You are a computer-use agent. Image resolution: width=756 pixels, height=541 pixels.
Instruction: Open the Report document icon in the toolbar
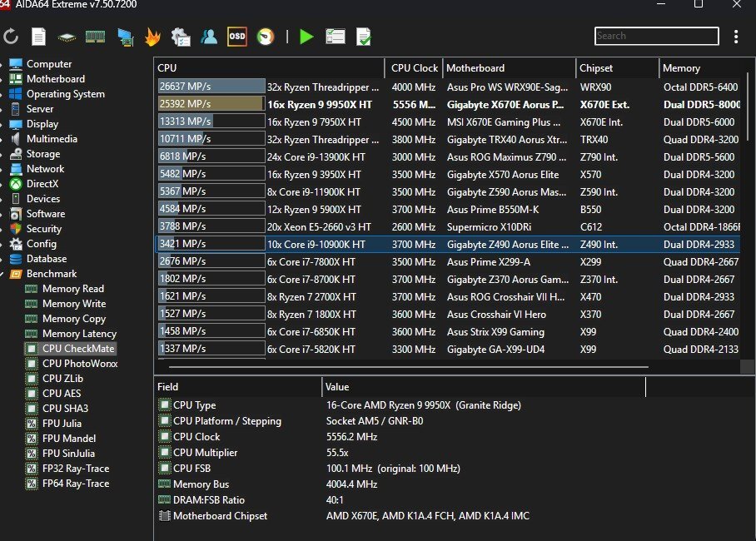click(38, 37)
